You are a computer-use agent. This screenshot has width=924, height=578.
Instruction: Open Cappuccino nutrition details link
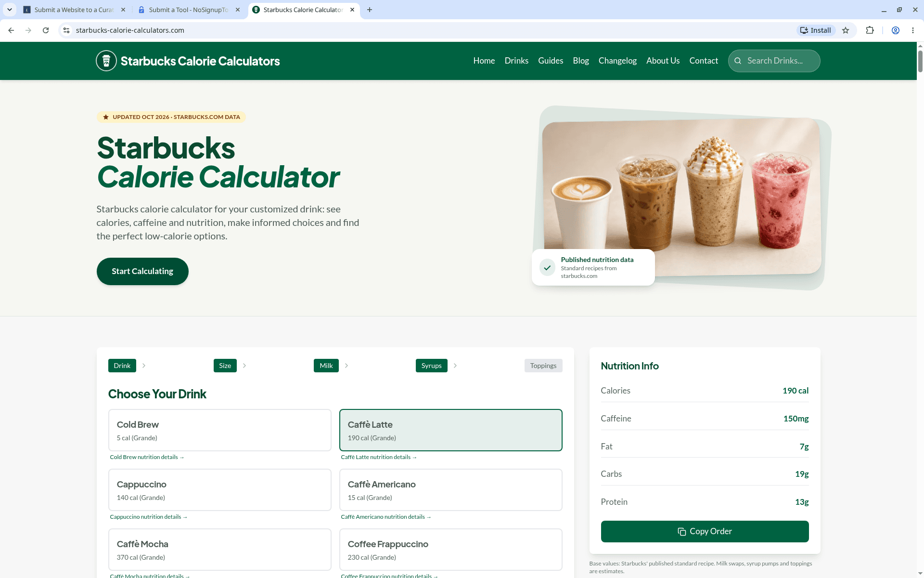[x=148, y=517]
